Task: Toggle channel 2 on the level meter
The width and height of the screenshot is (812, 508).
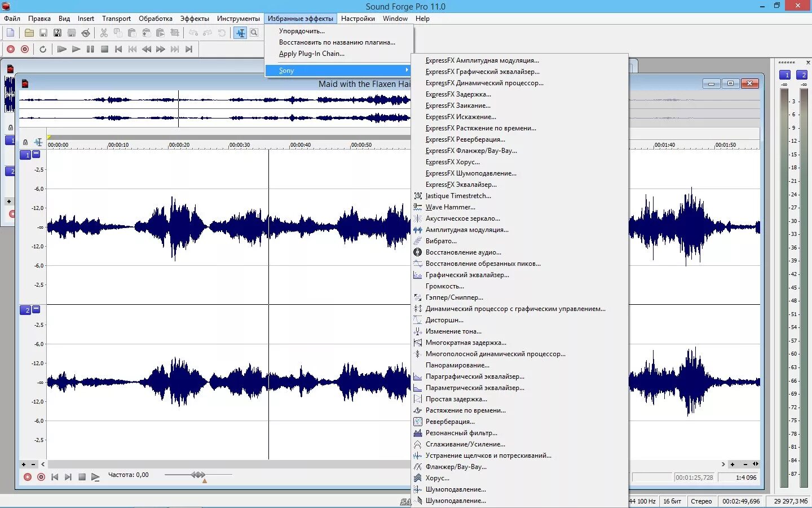Action: click(801, 75)
